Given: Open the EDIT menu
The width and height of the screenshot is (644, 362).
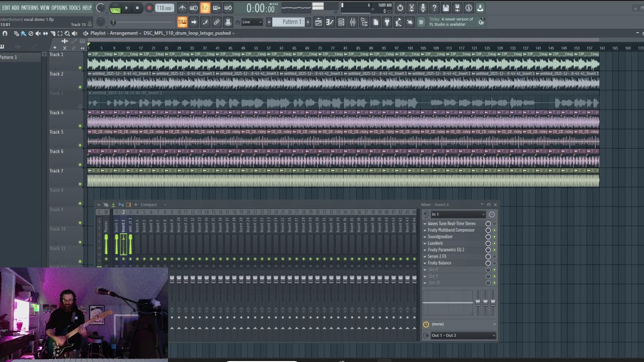Looking at the screenshot, I should [x=6, y=8].
